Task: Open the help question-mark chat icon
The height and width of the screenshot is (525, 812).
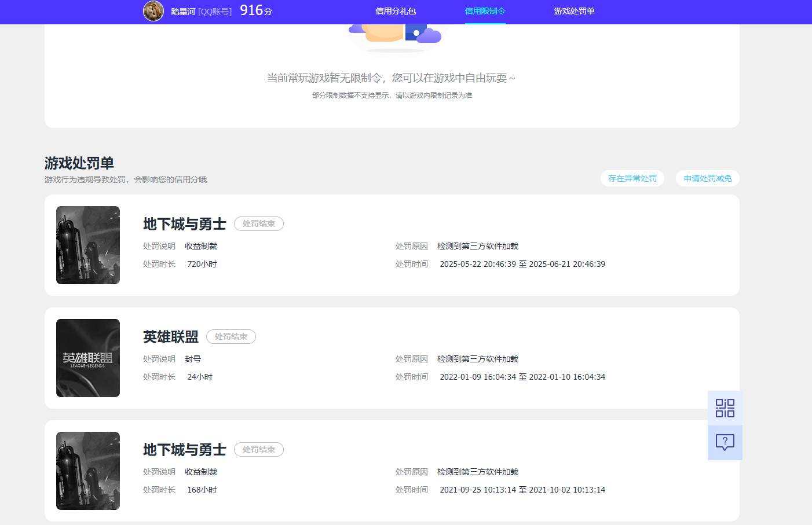Action: tap(725, 443)
